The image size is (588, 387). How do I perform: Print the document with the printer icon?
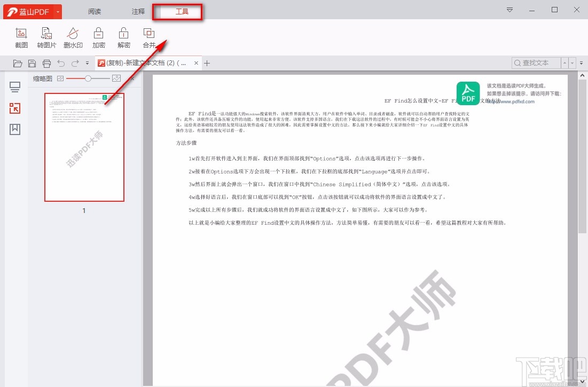coord(46,64)
